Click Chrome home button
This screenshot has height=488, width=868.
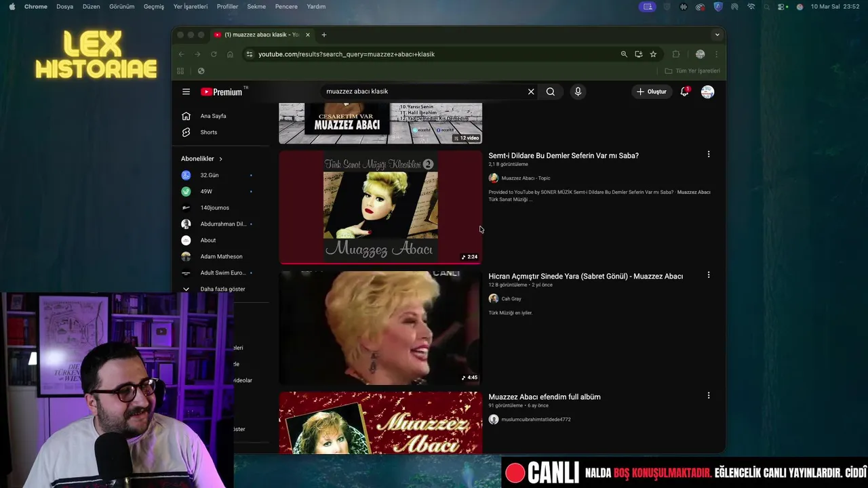[x=230, y=54]
